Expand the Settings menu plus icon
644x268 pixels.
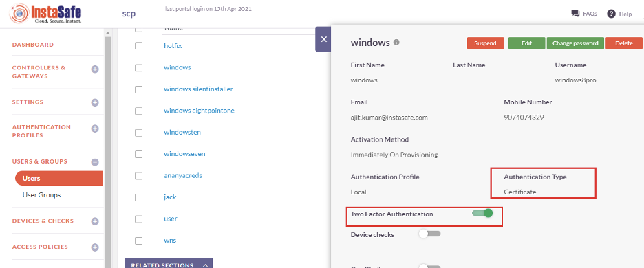tap(95, 102)
